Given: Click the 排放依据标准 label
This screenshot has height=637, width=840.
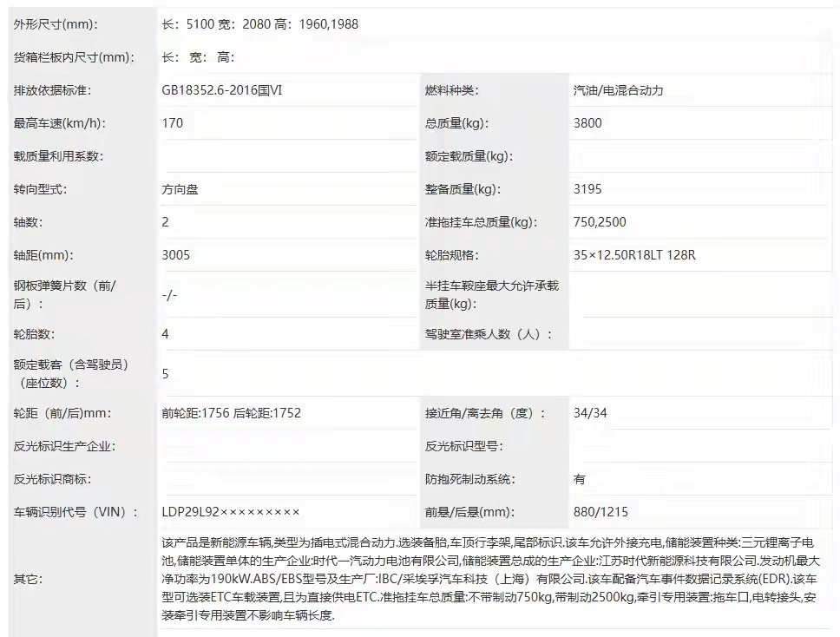Looking at the screenshot, I should click(52, 90).
